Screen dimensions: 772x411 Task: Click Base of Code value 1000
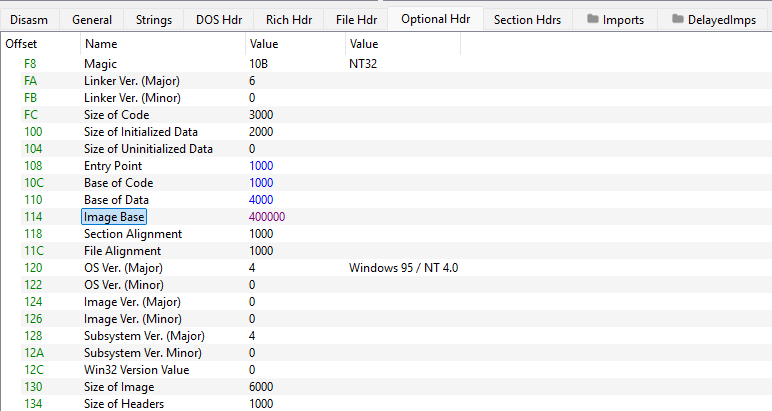pyautogui.click(x=261, y=182)
